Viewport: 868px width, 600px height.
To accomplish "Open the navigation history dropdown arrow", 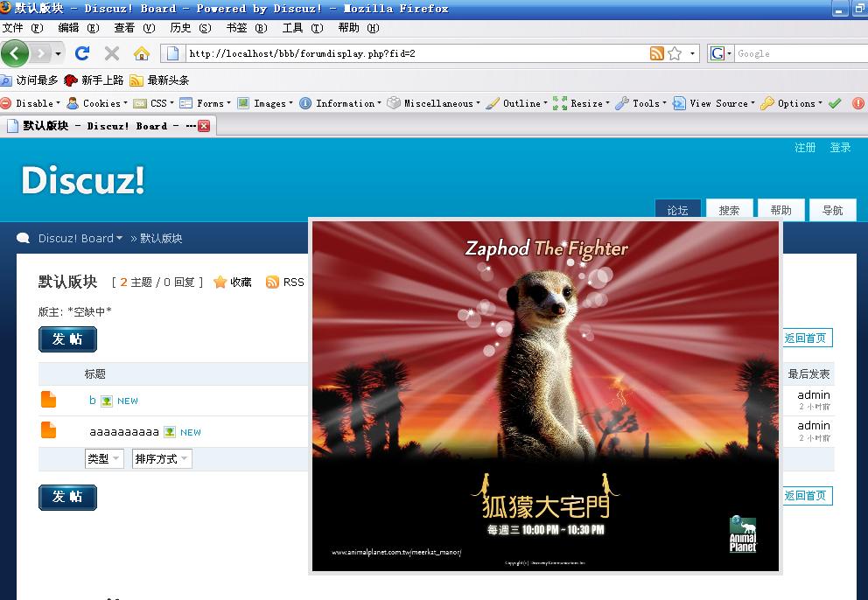I will tap(58, 53).
